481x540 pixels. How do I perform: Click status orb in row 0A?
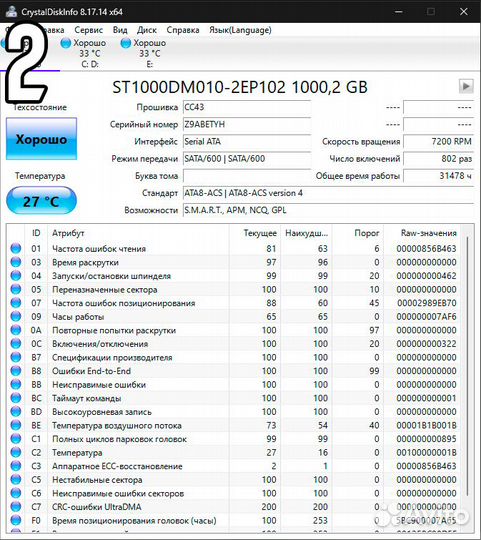15,330
